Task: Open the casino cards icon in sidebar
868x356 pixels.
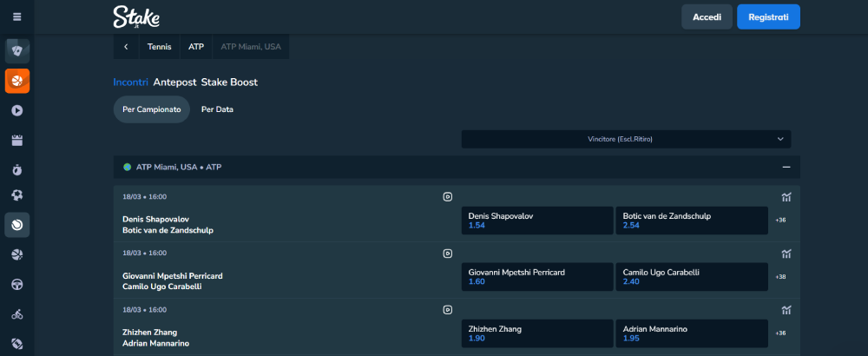Action: pos(17,51)
